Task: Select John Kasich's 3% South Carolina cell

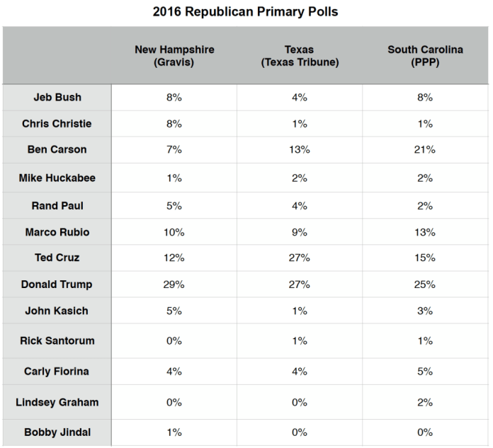Action: coord(426,311)
